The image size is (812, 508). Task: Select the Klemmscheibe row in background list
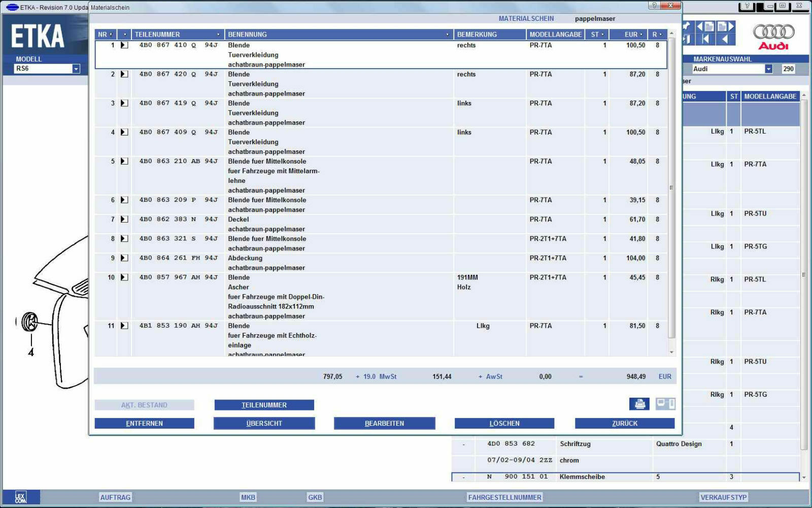coord(625,477)
